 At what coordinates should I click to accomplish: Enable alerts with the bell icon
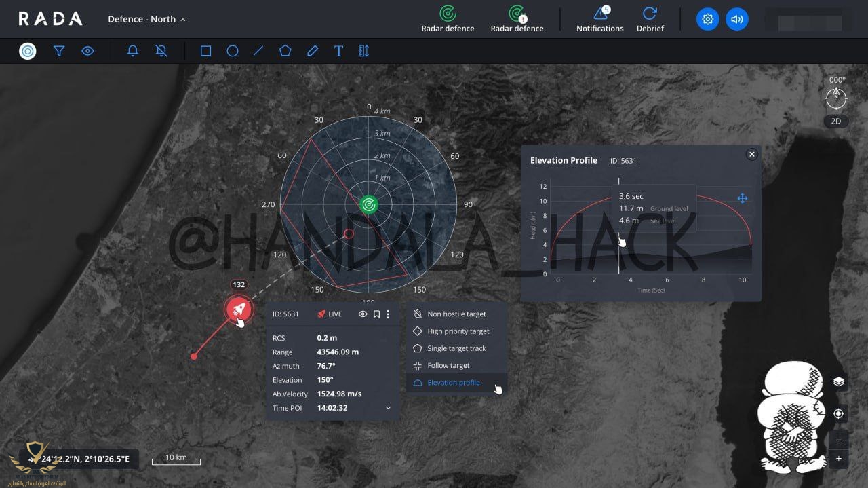pos(133,51)
